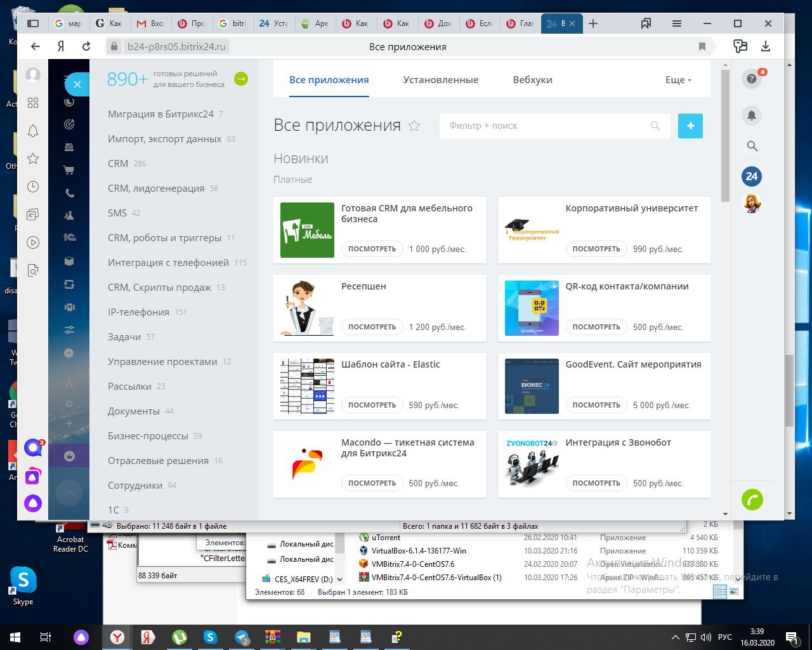Viewport: 812px width, 650px height.
Task: Click the green arrow next to 890+
Action: click(x=241, y=79)
